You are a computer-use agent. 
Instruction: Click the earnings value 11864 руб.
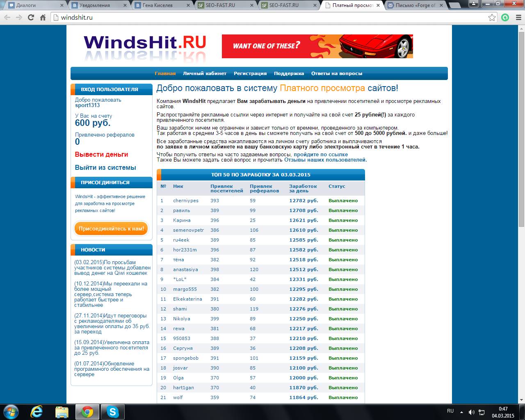[x=304, y=397]
